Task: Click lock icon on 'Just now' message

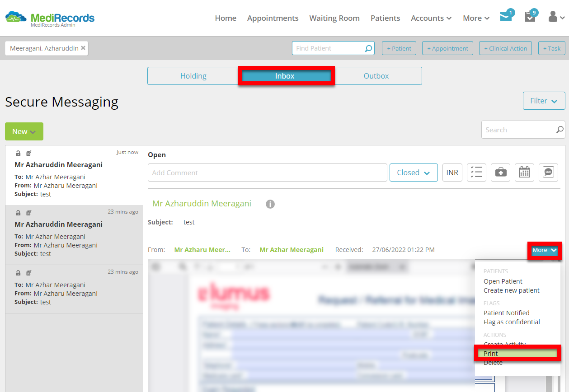Action: [18, 153]
